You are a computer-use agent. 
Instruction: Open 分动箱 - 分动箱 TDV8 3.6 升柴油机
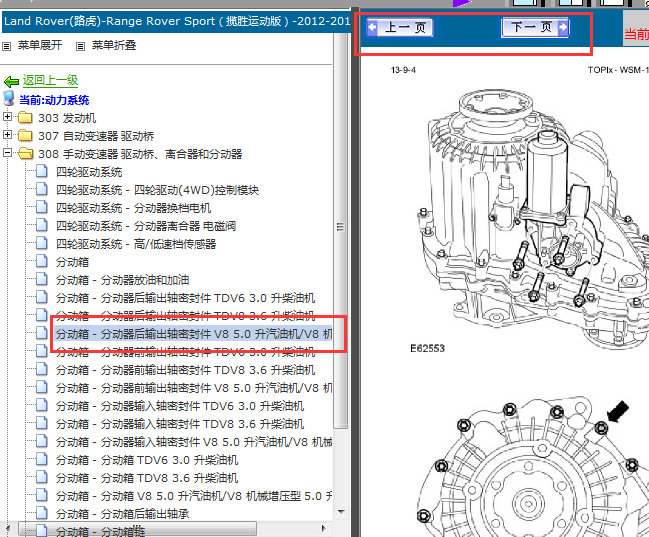point(147,478)
